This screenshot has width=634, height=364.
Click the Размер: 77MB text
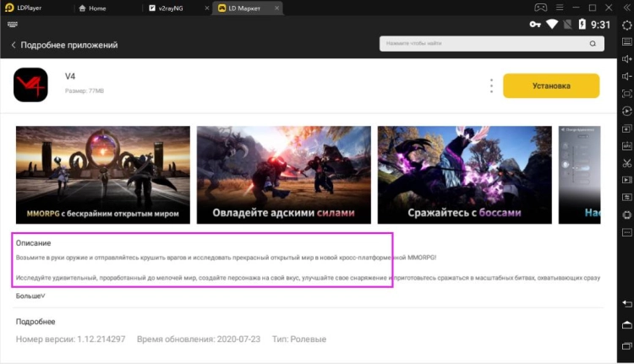click(85, 91)
